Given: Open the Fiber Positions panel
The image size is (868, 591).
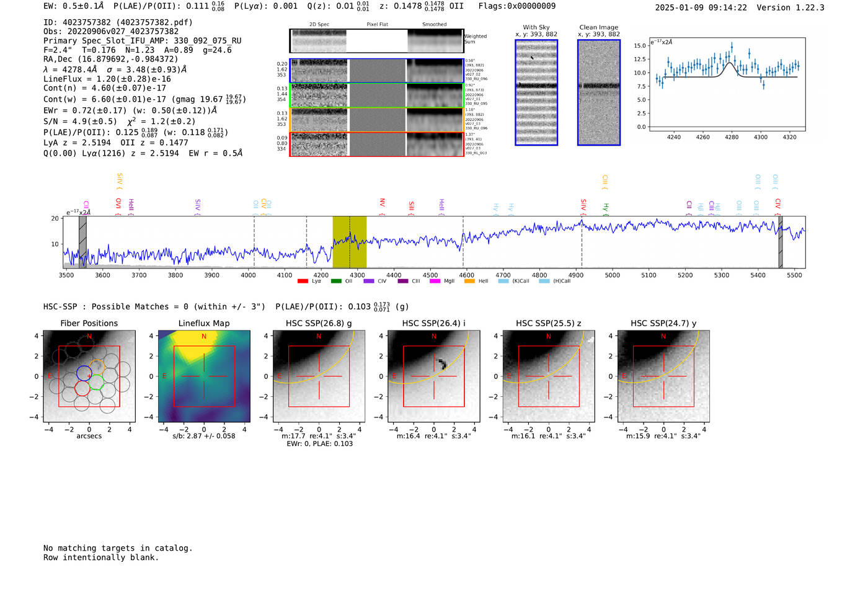Looking at the screenshot, I should (89, 376).
